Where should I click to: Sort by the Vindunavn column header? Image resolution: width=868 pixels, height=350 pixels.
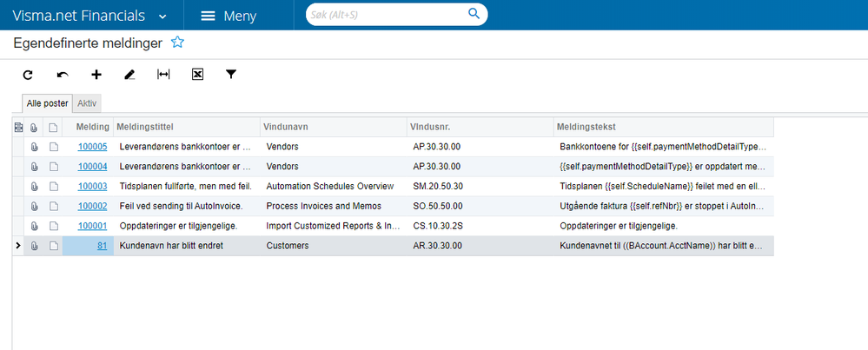[x=334, y=128]
